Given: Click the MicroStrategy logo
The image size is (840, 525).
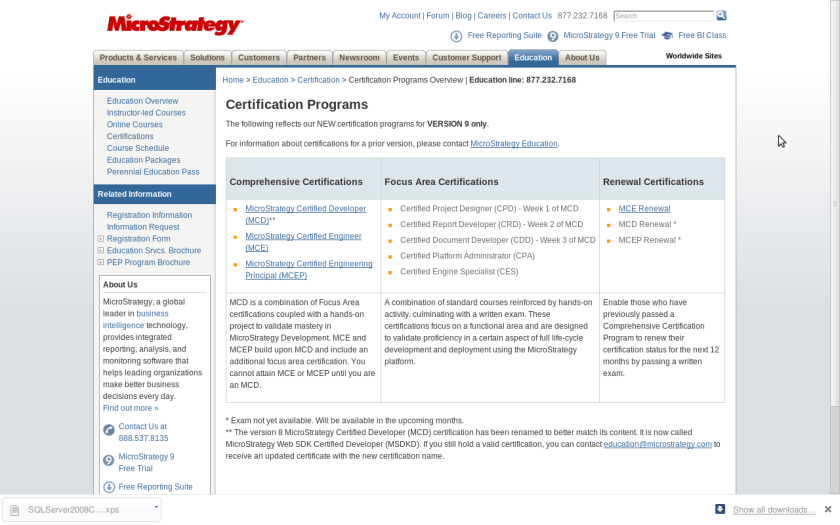Looking at the screenshot, I should point(174,24).
